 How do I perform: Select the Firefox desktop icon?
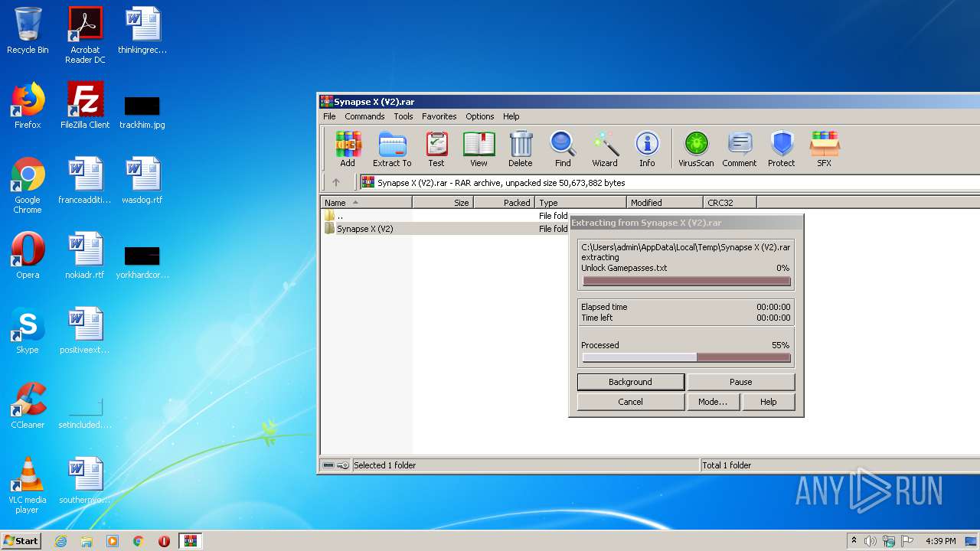pyautogui.click(x=28, y=106)
